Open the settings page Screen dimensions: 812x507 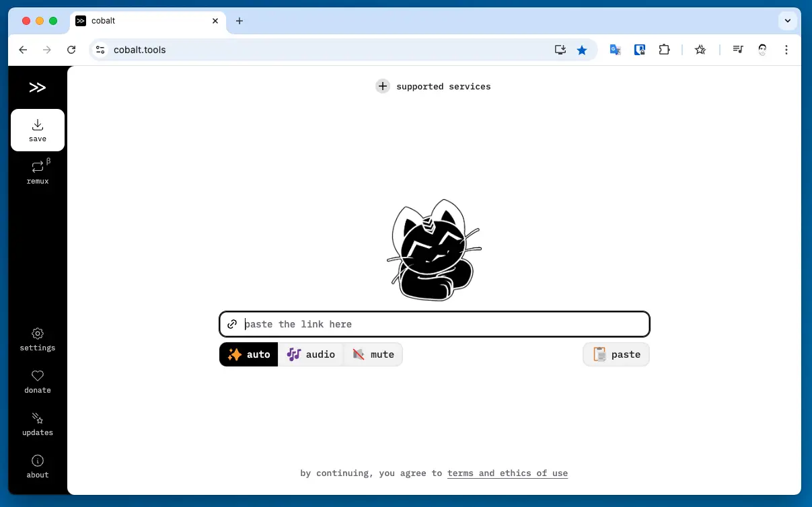point(38,340)
